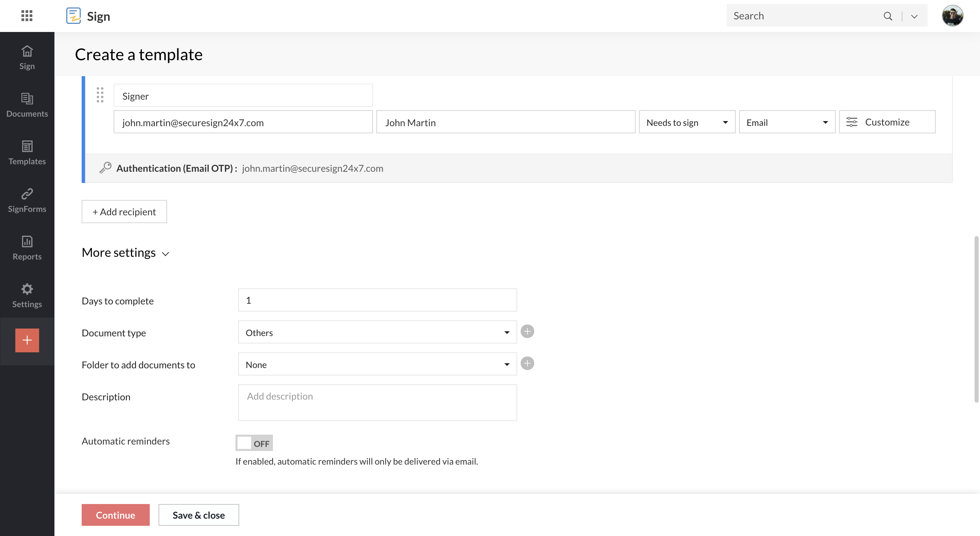Screen dimensions: 980x536
Task: Expand the Document type Others dropdown
Action: coord(377,332)
